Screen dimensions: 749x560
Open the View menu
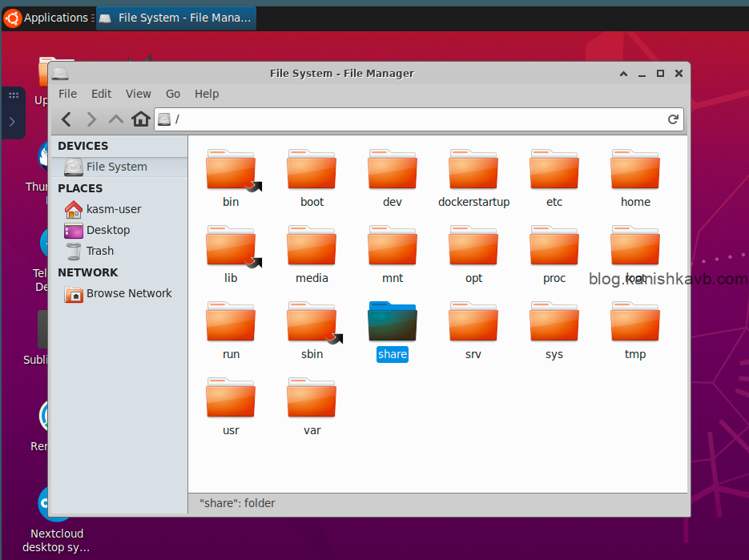(139, 94)
